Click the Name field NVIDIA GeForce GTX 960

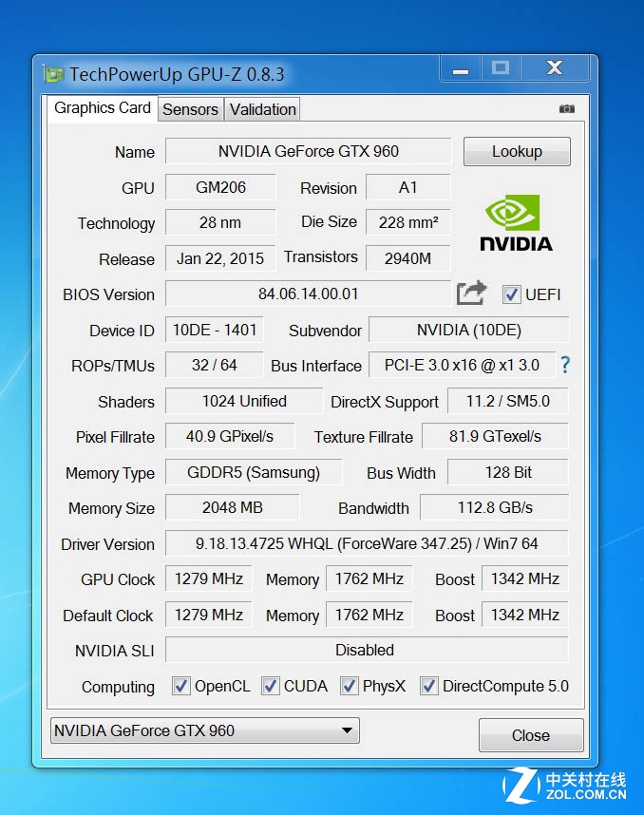click(308, 151)
